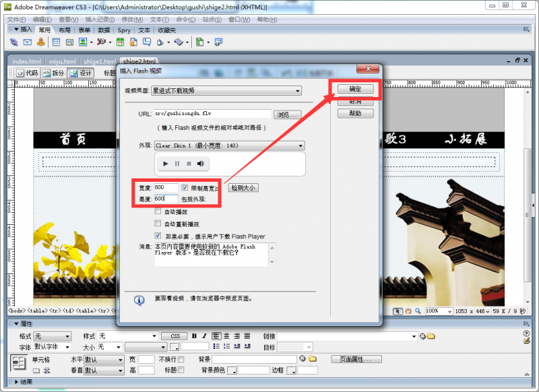Click the Merge Cells icon in Properties
Viewport: 539px width, 392px height.
tap(36, 370)
